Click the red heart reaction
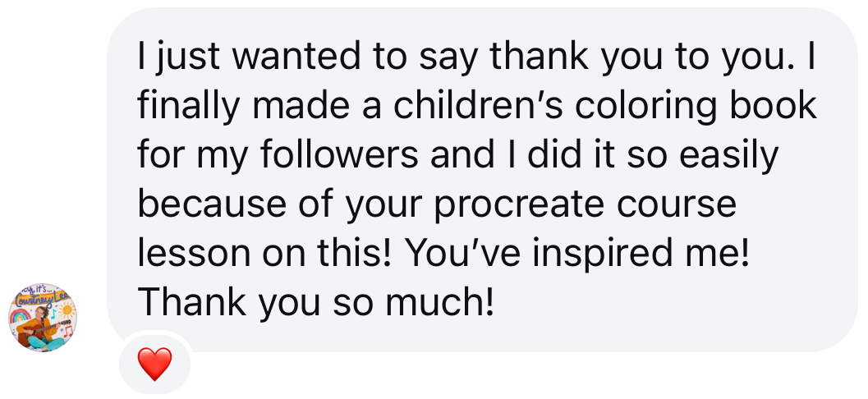This screenshot has height=399, width=868. (x=154, y=363)
